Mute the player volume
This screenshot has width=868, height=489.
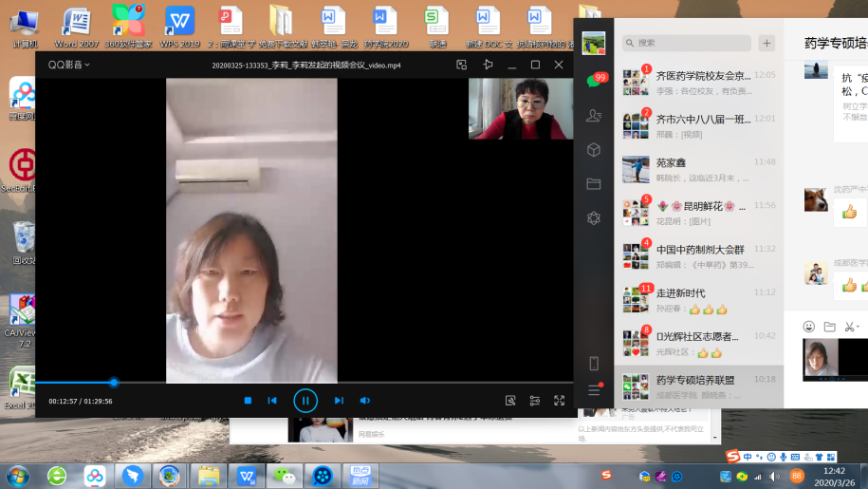coord(365,401)
